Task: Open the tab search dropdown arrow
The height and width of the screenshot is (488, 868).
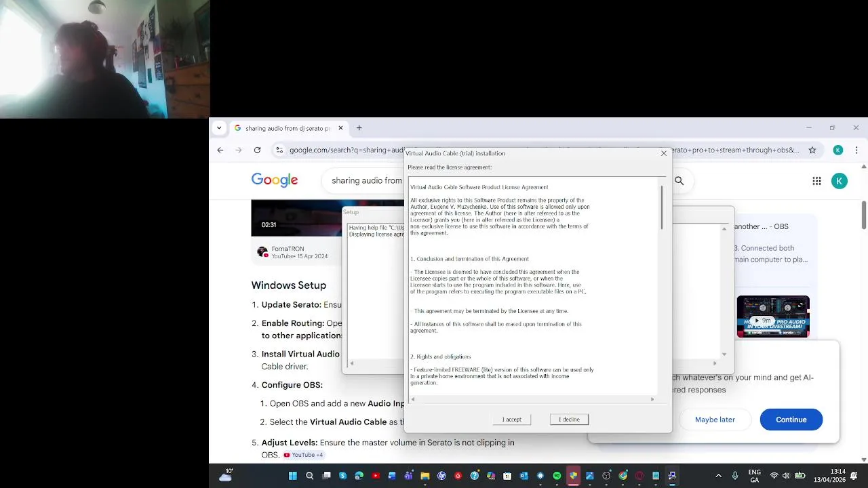Action: pos(219,128)
